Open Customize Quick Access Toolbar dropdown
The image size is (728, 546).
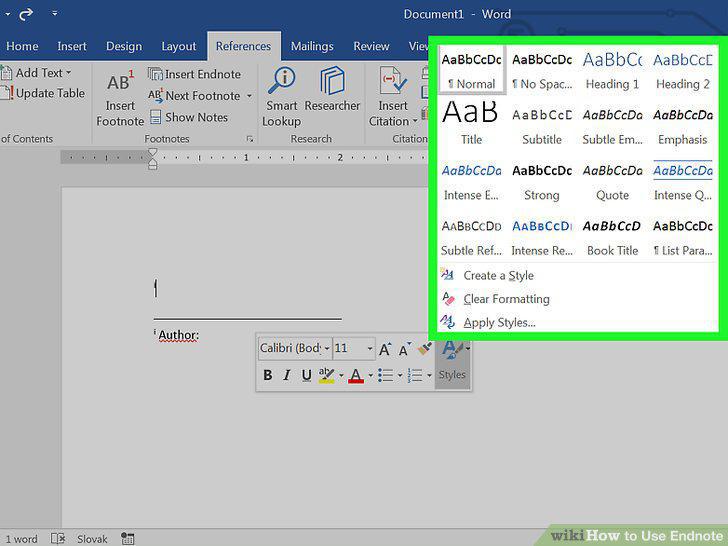pyautogui.click(x=55, y=13)
